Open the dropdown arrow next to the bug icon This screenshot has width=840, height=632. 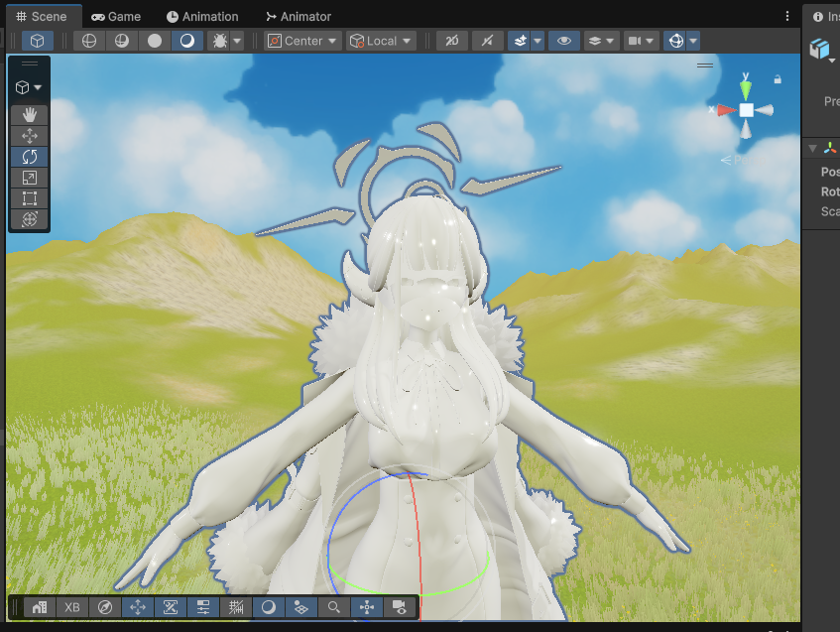pyautogui.click(x=237, y=41)
